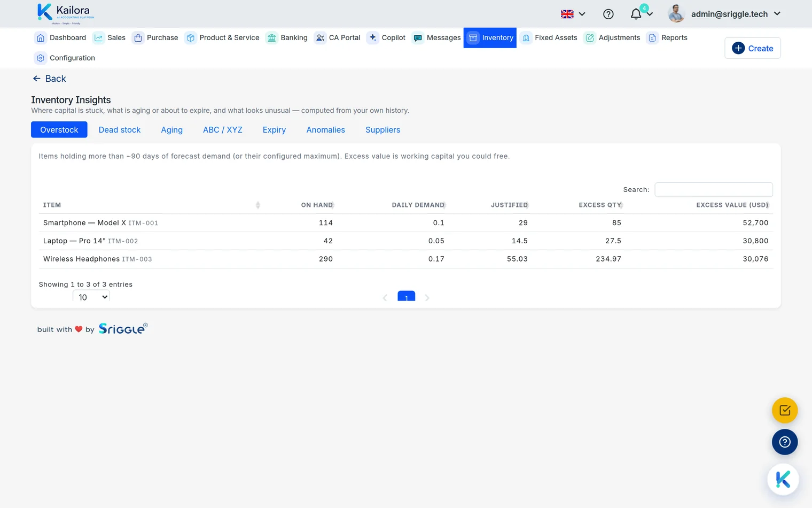Screen dimensions: 812x508
Task: Click the Messages chat icon
Action: coord(418,38)
